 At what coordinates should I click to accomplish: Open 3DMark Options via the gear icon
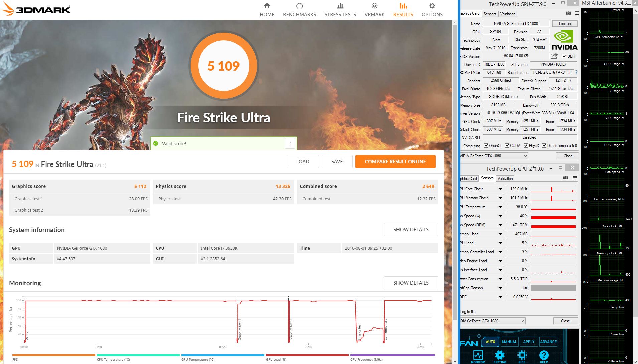(x=431, y=9)
